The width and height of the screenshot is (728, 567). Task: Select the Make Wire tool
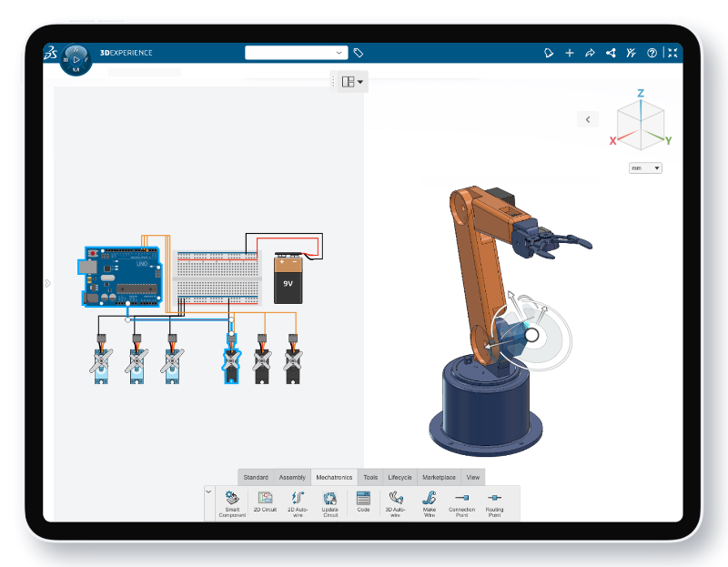429,503
